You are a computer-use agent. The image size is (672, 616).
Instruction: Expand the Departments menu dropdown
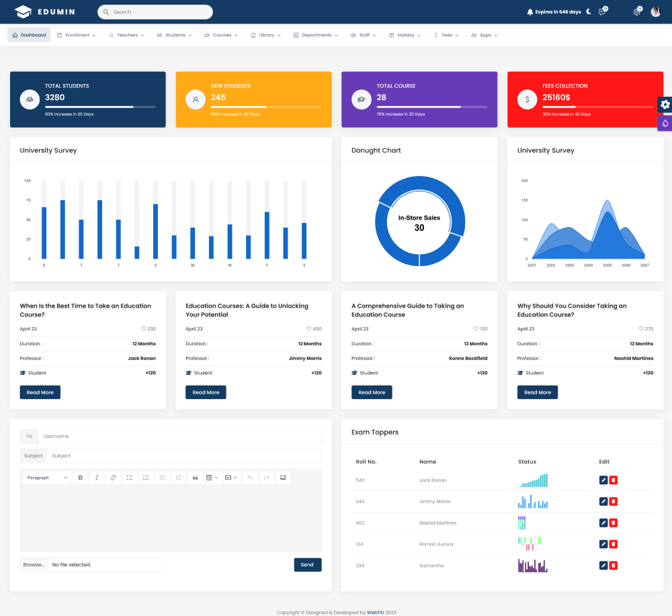point(317,35)
